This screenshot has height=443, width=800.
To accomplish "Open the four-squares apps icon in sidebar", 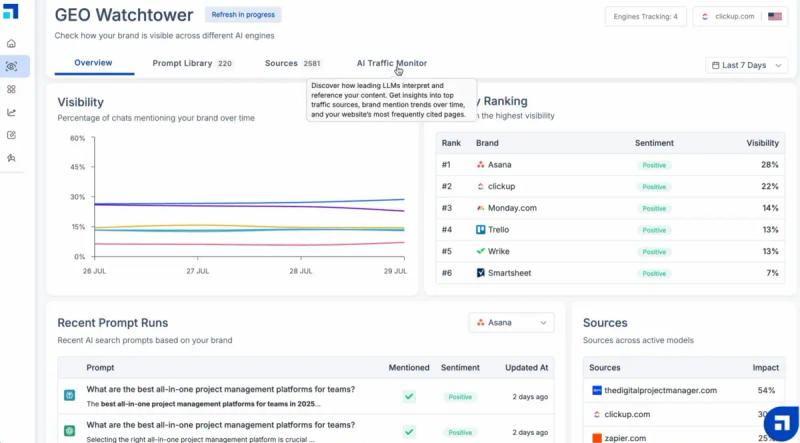I will click(11, 89).
